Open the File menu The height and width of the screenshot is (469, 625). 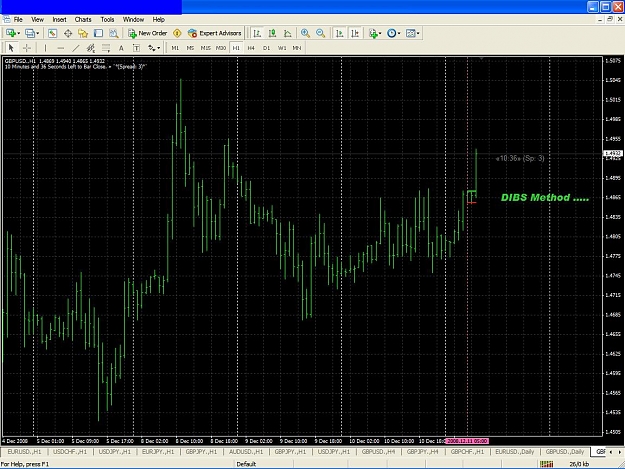(x=18, y=20)
